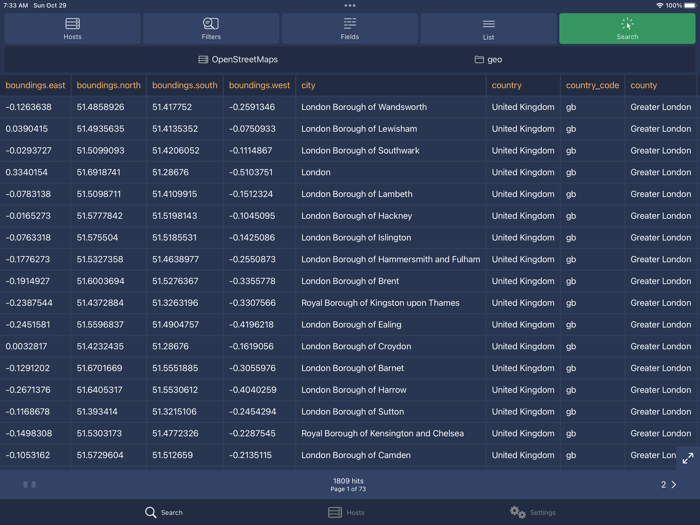Screen dimensions: 700x525
Task: Click 1809 hits page indicator
Action: click(x=348, y=484)
